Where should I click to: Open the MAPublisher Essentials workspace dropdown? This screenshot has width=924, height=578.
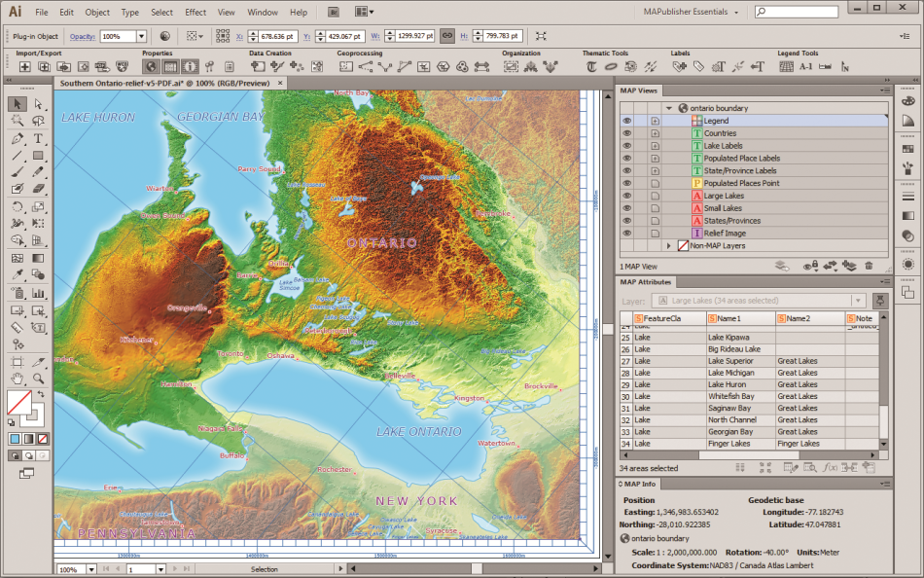click(691, 13)
